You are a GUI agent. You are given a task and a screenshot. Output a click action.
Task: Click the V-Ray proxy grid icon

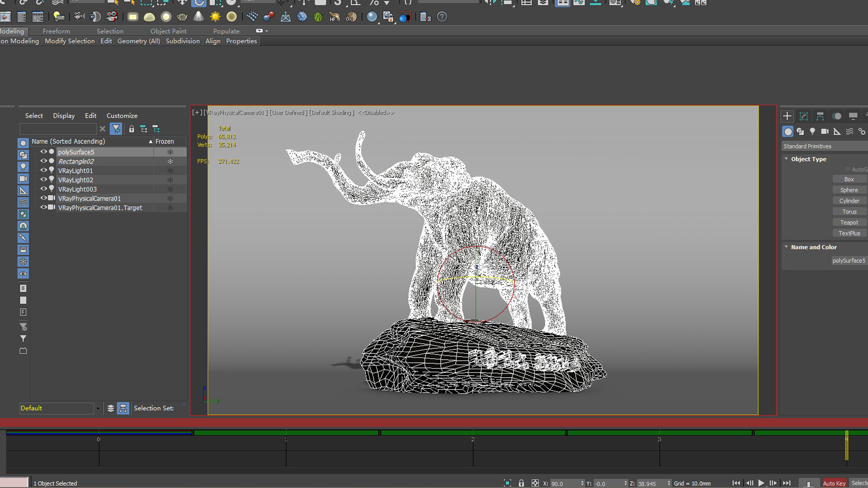point(252,17)
